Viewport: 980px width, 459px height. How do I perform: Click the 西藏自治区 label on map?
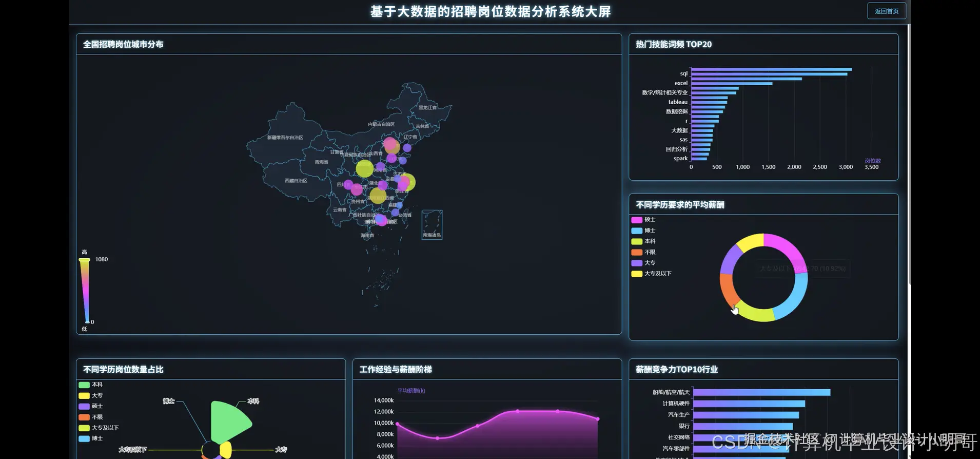[x=296, y=181]
